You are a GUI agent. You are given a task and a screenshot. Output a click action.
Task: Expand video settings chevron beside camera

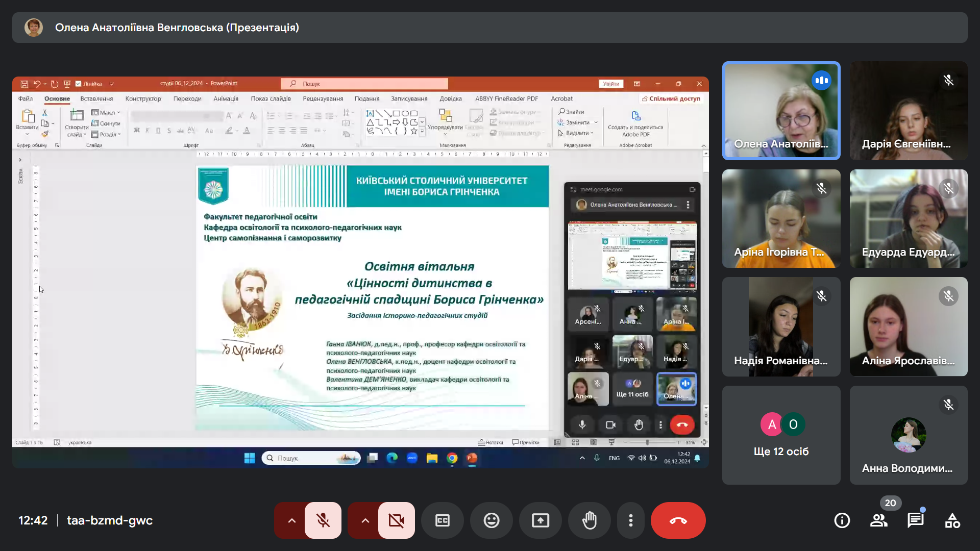click(x=365, y=520)
